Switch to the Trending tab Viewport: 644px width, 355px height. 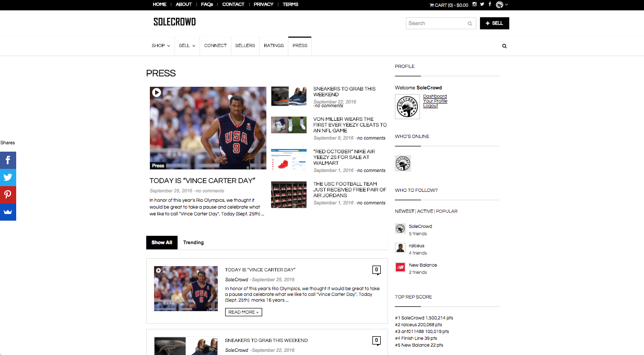point(193,243)
